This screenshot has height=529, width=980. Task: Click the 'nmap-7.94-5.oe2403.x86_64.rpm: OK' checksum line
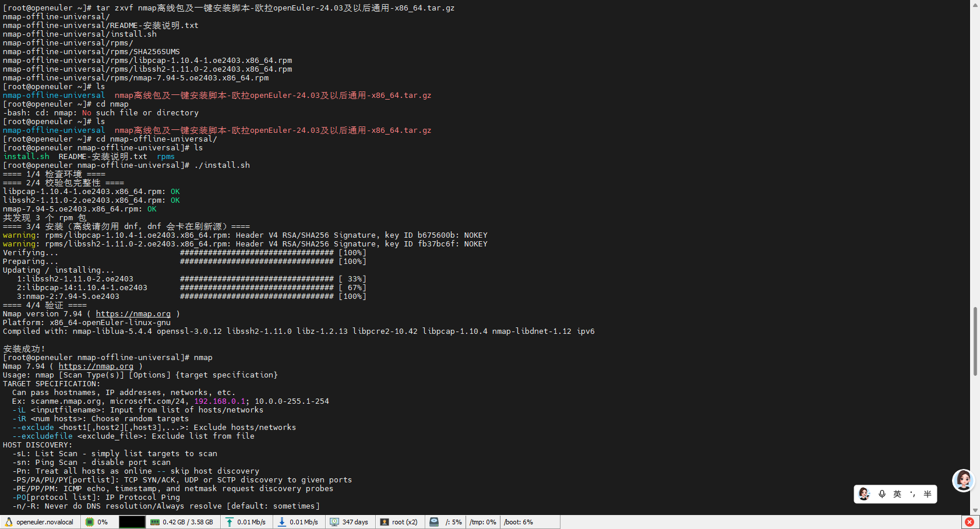tap(80, 209)
